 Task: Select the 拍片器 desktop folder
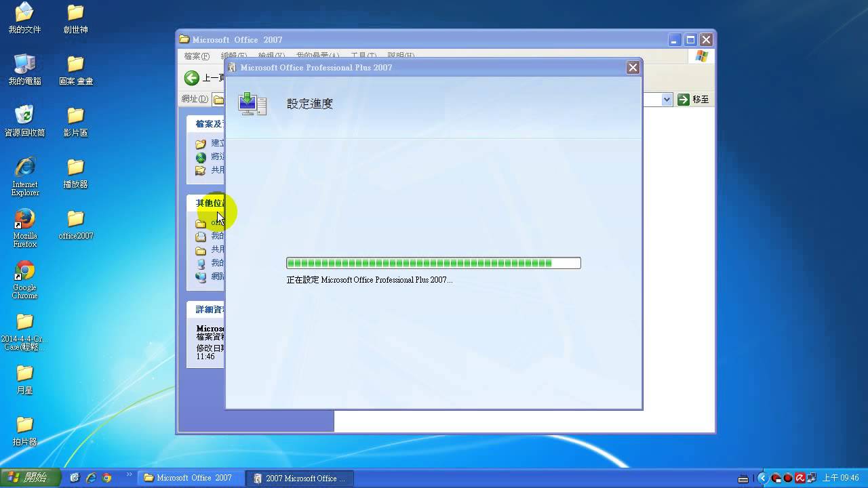(24, 430)
